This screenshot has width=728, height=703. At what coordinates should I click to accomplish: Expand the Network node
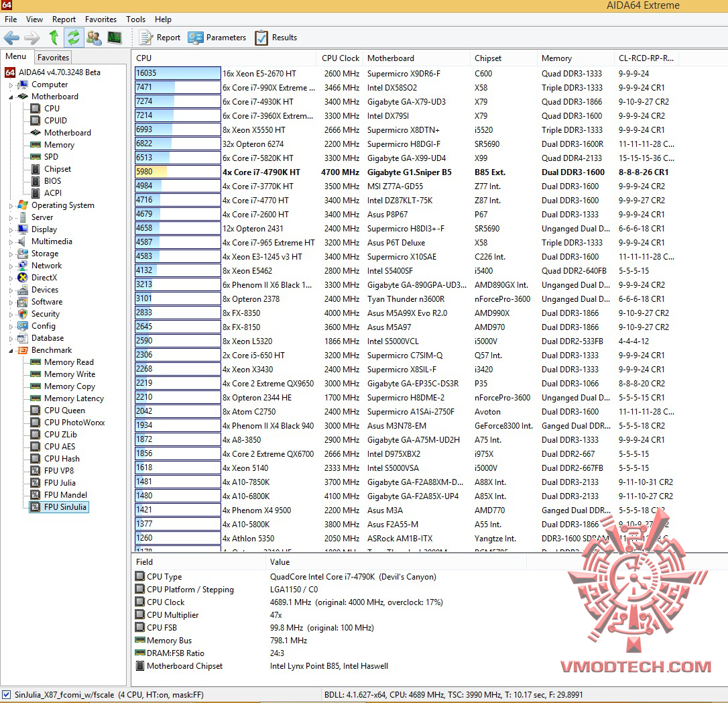click(x=11, y=266)
